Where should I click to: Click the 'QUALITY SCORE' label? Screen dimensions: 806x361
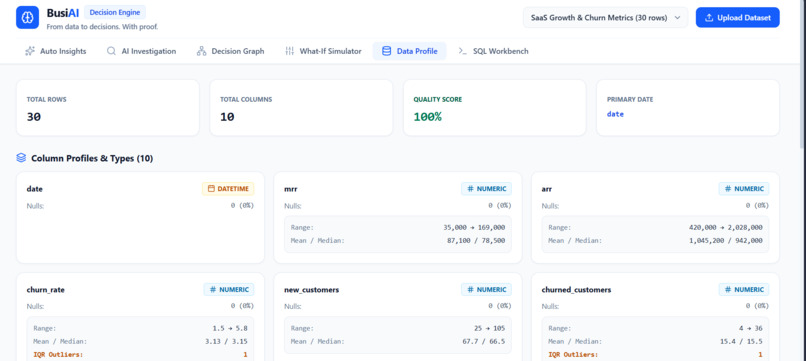437,99
